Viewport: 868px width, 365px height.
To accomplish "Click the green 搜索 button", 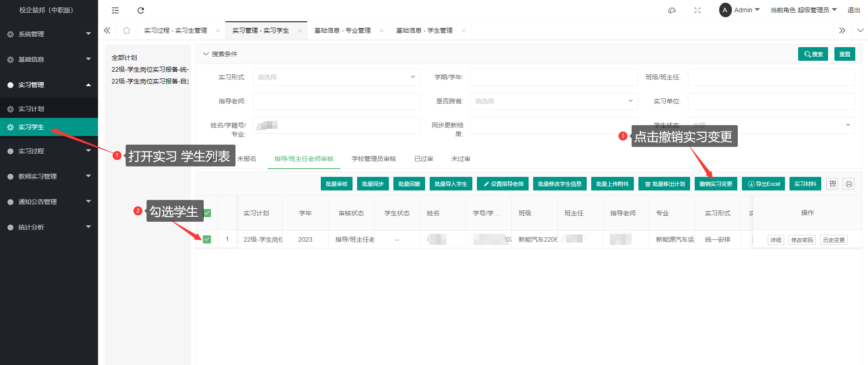I will click(x=813, y=54).
